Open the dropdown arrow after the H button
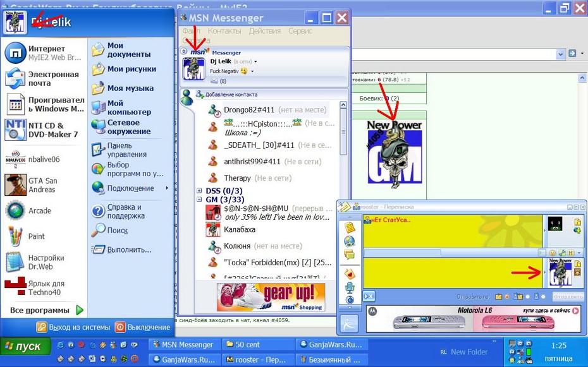The width and height of the screenshot is (588, 367). coord(579,253)
